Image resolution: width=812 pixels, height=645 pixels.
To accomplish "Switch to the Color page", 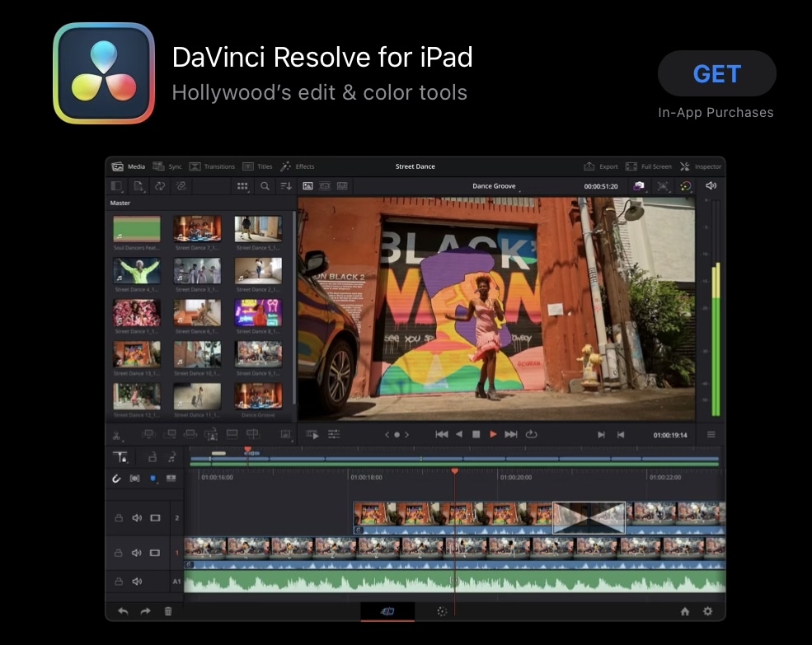I will pyautogui.click(x=442, y=612).
